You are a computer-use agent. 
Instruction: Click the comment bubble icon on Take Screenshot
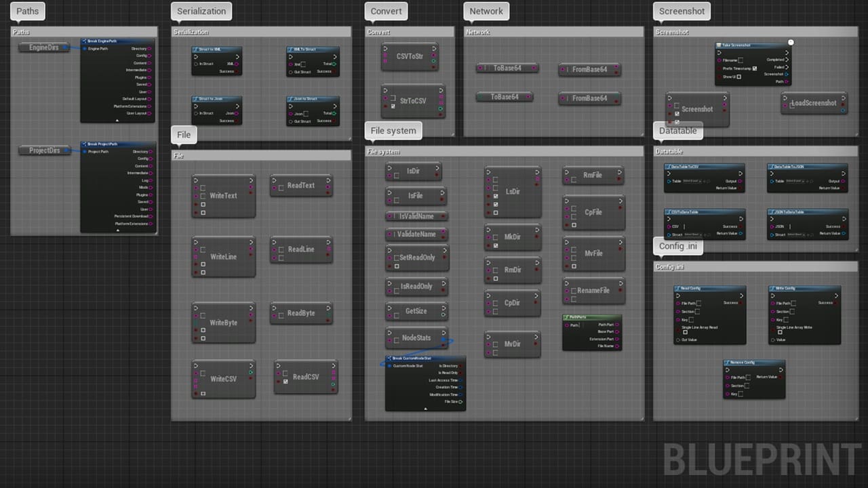791,42
